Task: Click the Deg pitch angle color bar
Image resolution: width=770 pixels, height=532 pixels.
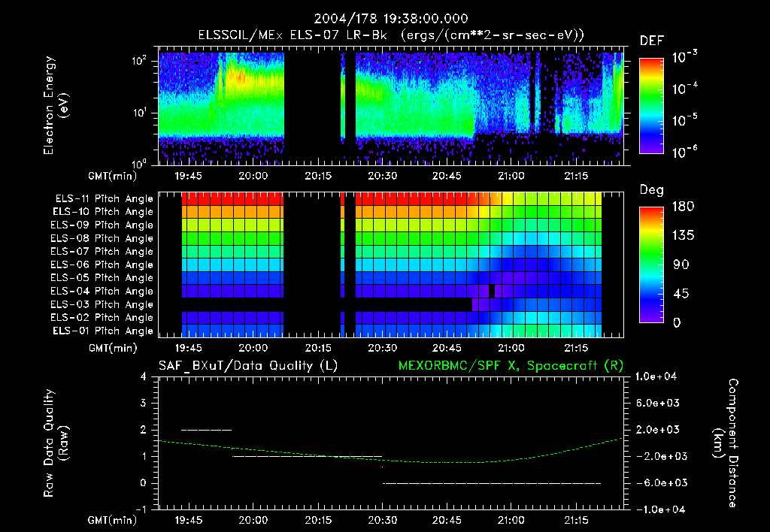Action: click(x=651, y=264)
